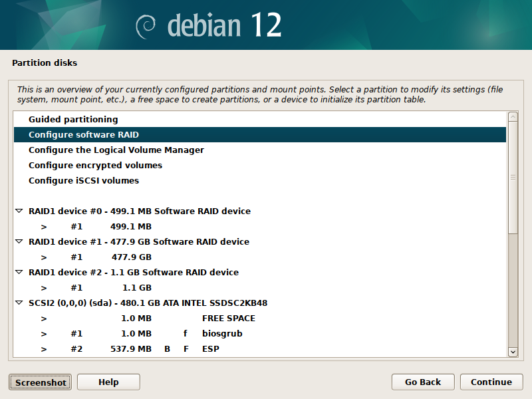Click the Screenshot button
The width and height of the screenshot is (532, 399).
(41, 382)
